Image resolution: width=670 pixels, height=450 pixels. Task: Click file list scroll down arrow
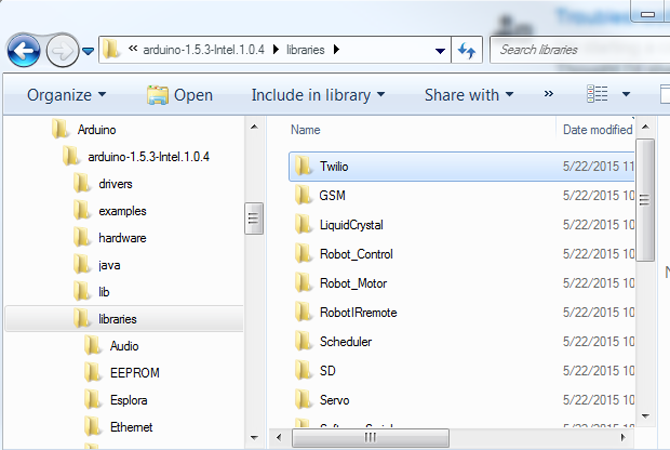(x=645, y=416)
